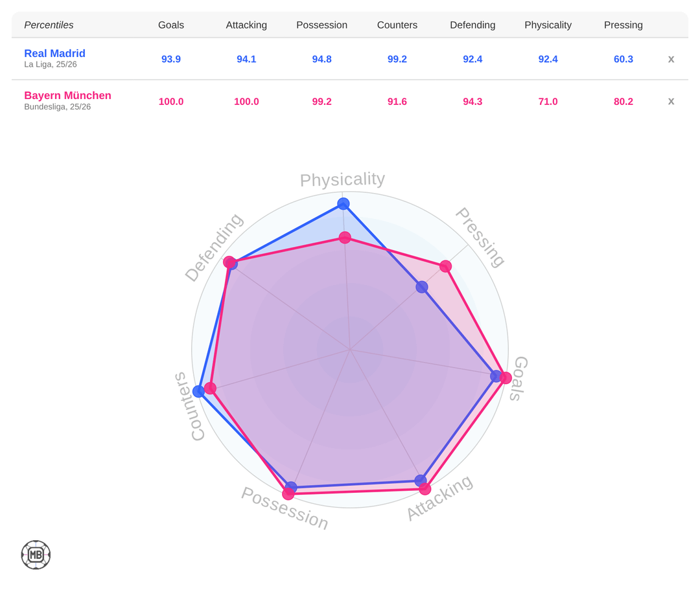
Task: Click the Attacking column header
Action: tap(246, 25)
